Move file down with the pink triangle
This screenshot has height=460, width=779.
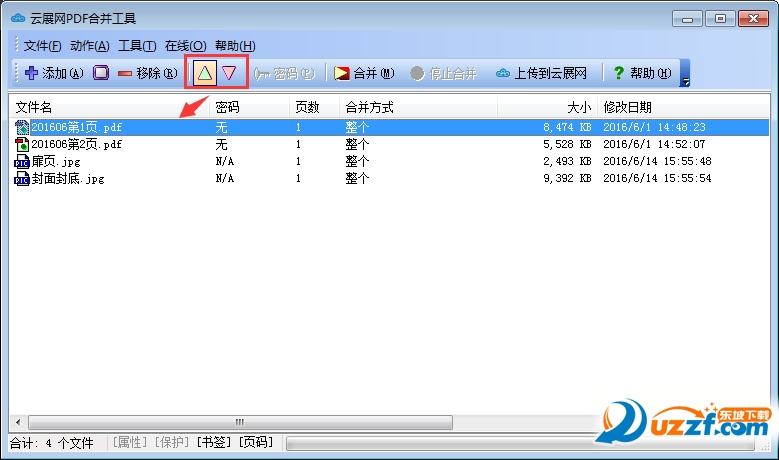pos(229,73)
